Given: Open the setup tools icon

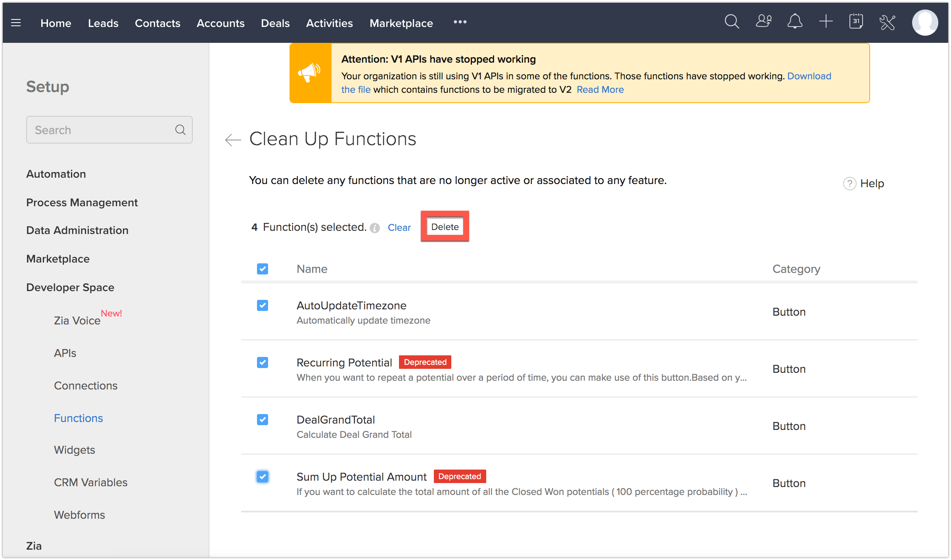Looking at the screenshot, I should [x=888, y=22].
